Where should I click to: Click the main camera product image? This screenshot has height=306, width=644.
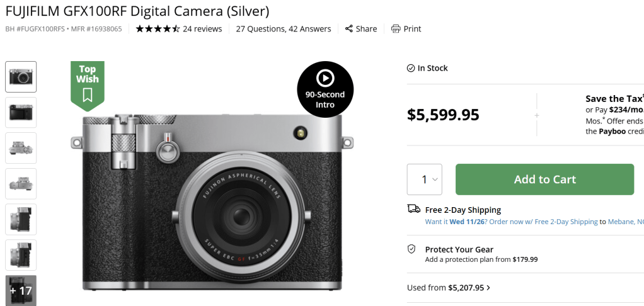pos(211,201)
